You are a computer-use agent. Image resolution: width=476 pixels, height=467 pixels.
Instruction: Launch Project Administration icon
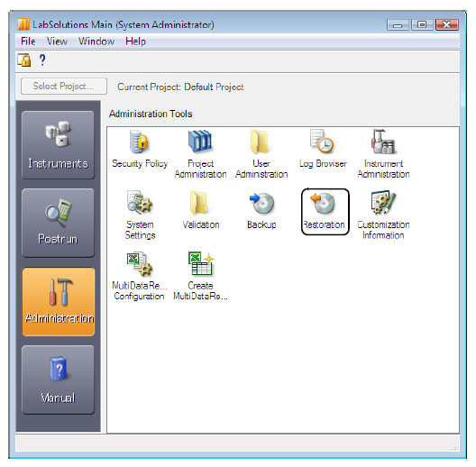coord(200,154)
